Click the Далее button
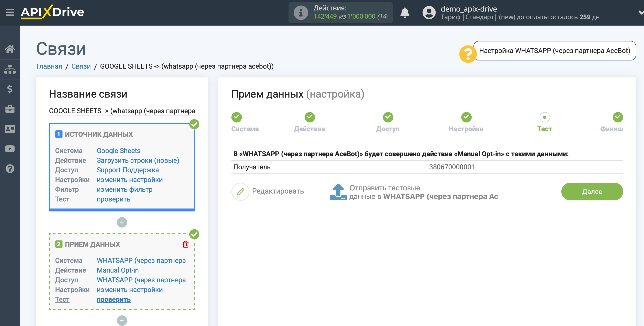The width and height of the screenshot is (644, 326). tap(592, 192)
